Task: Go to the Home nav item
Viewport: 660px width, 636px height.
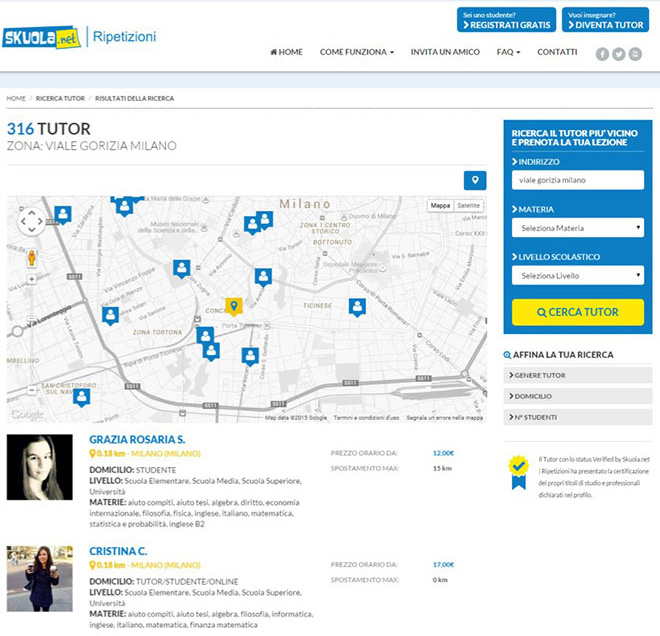Action: point(286,52)
